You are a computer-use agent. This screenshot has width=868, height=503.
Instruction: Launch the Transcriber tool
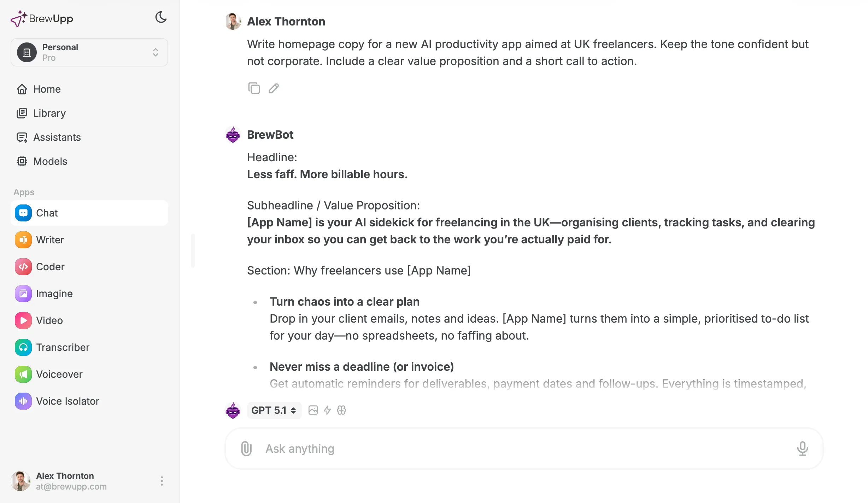pos(63,347)
